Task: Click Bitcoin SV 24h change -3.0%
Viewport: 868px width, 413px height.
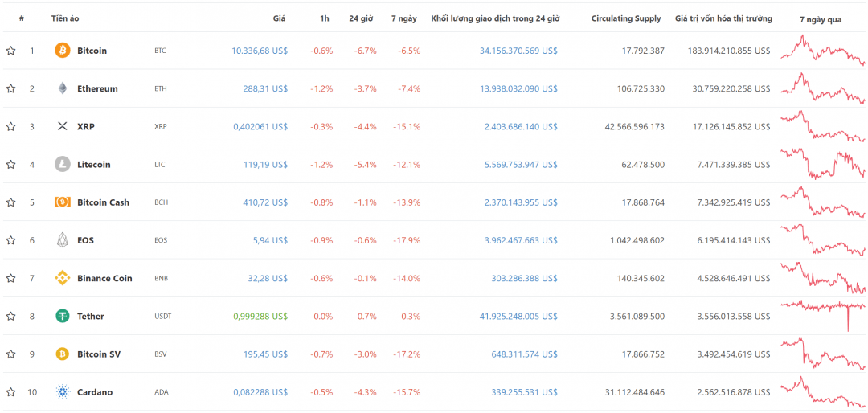Action: 366,354
